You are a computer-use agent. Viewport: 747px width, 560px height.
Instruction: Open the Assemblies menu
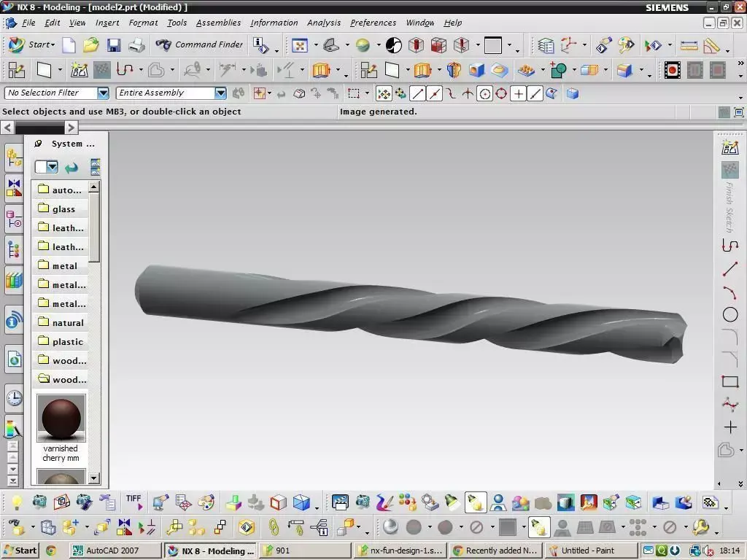(x=218, y=23)
